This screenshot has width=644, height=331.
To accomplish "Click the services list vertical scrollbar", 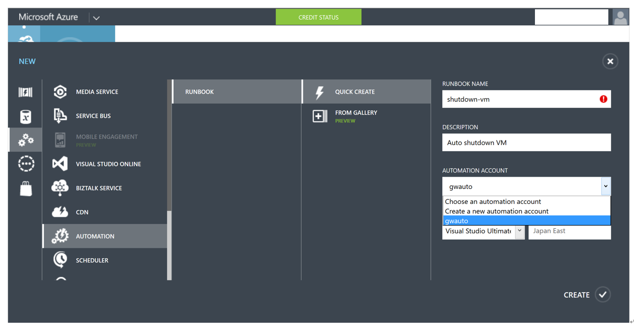I will tap(169, 245).
